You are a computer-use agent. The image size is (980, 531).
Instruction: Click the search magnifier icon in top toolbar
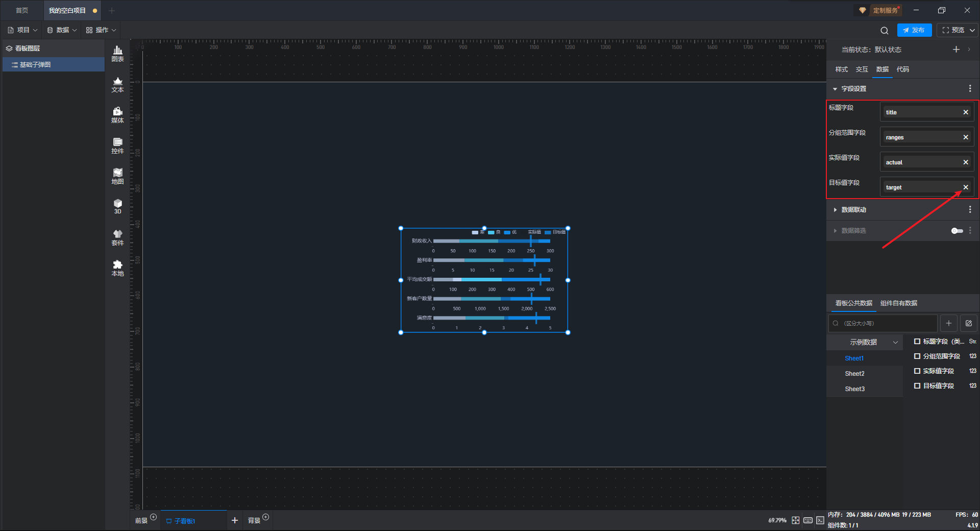(x=884, y=30)
